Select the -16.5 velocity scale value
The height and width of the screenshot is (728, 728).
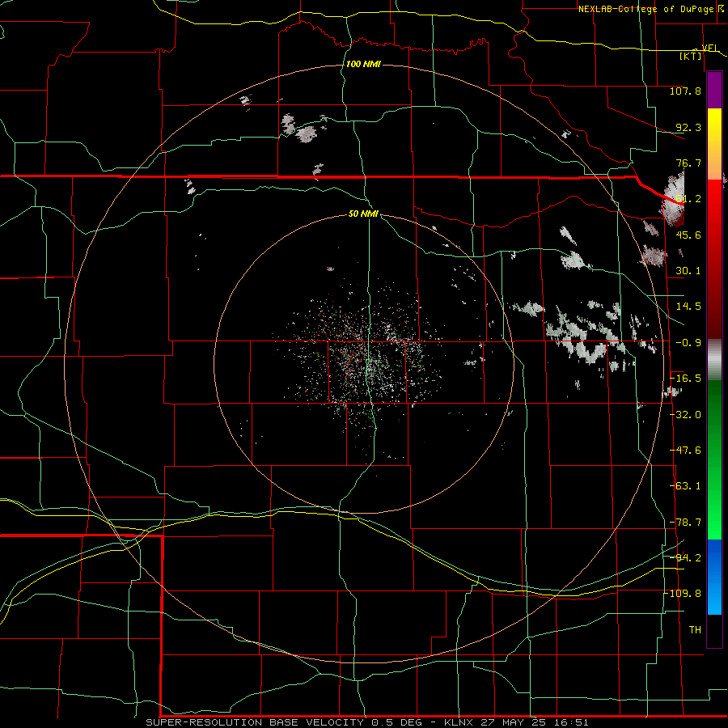click(x=685, y=379)
